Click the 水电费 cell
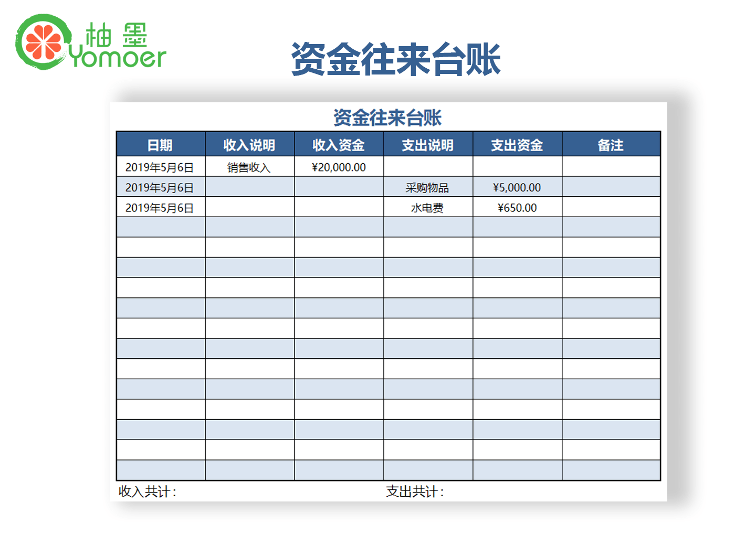 coord(428,207)
